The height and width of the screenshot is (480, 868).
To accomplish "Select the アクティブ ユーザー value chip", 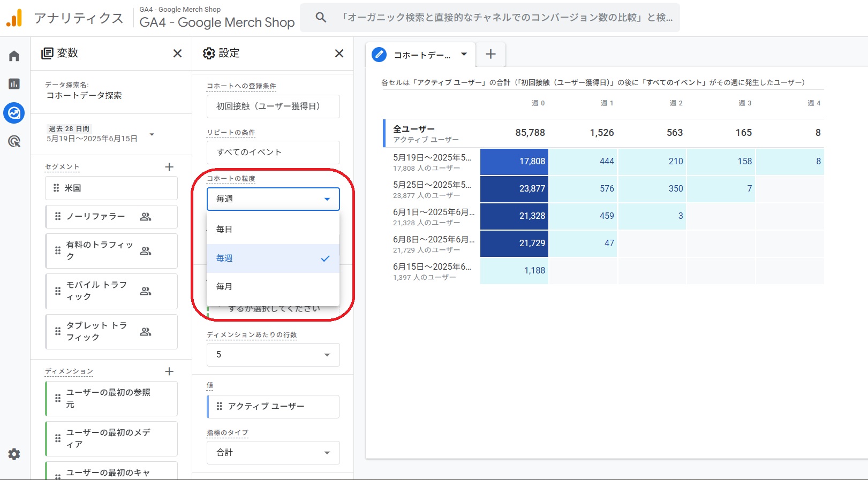I will (273, 407).
